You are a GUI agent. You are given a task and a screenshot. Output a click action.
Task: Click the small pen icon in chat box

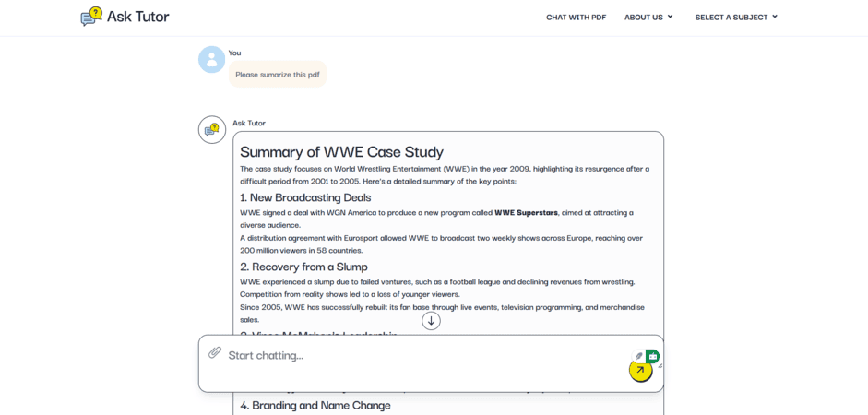coord(638,356)
